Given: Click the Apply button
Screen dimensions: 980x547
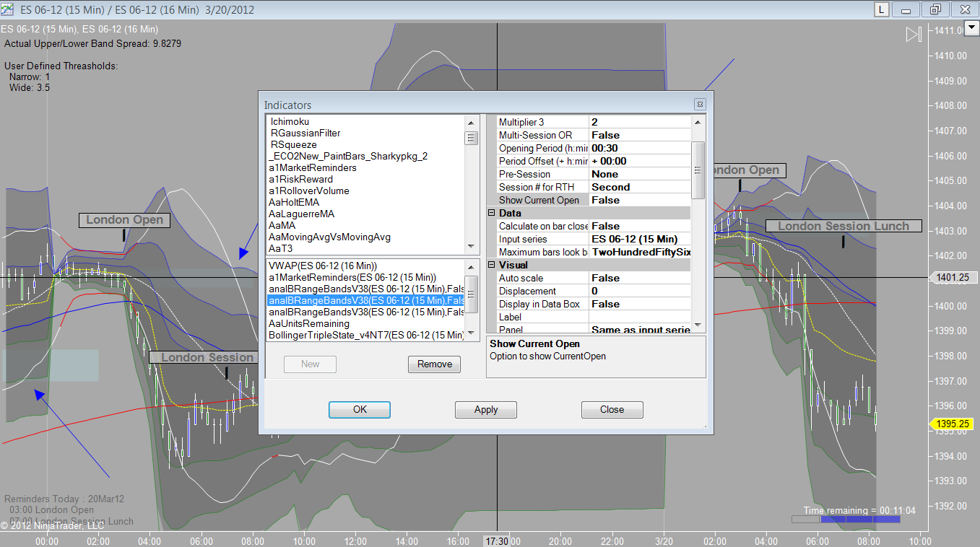Looking at the screenshot, I should tap(486, 409).
